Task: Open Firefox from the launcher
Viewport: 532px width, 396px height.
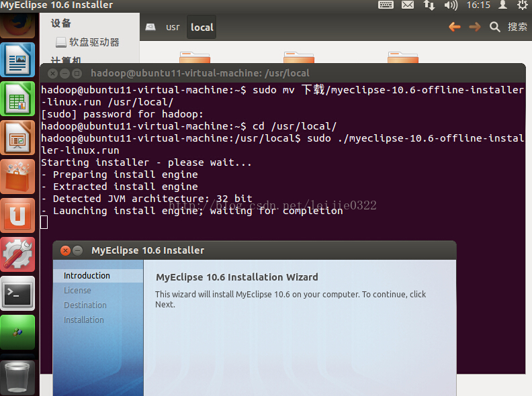Action: click(x=17, y=26)
